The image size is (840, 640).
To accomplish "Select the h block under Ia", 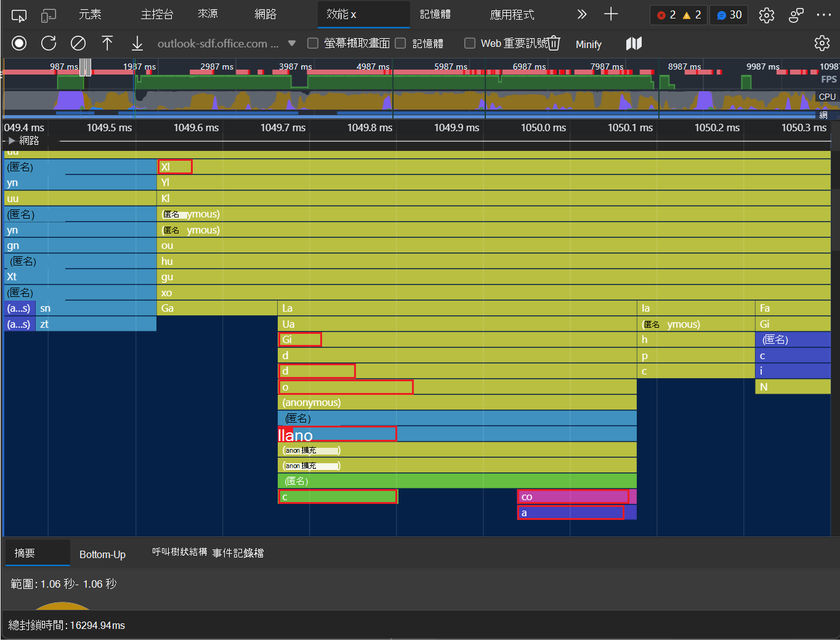I will pyautogui.click(x=696, y=339).
